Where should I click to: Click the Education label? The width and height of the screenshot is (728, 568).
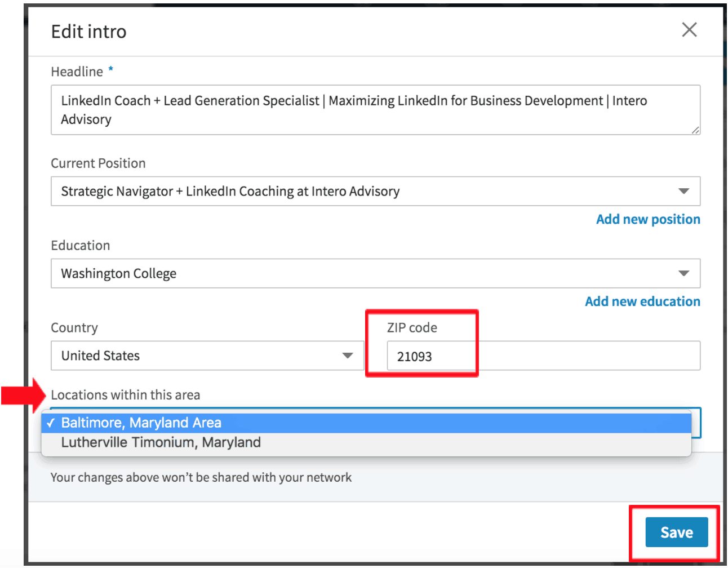point(81,245)
